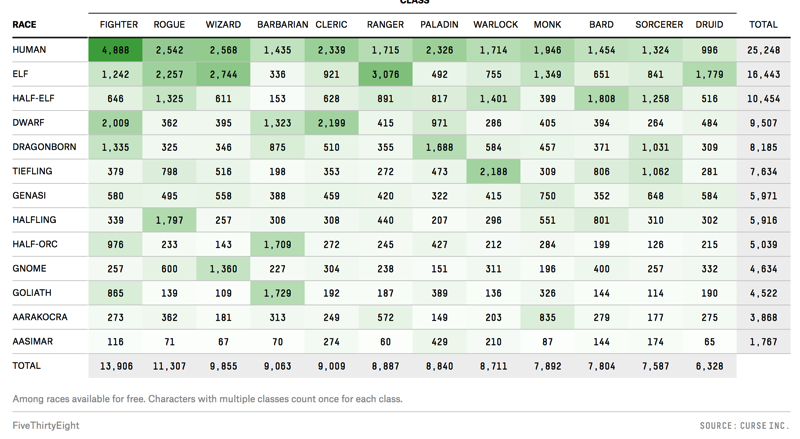Select the 1,808 Half-Elf Bard cell

602,99
